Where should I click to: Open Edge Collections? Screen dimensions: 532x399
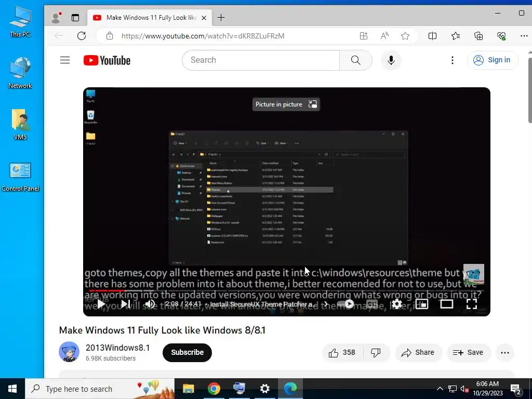point(478,36)
